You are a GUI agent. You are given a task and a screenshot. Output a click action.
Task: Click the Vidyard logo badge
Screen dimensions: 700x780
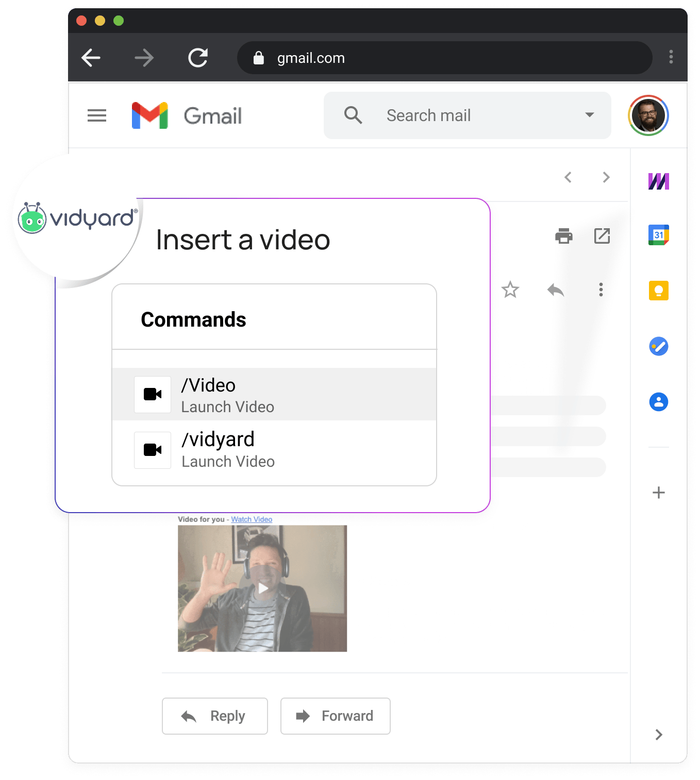77,218
